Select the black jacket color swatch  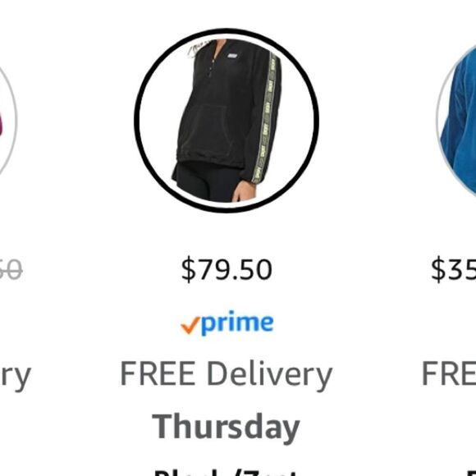coord(227,121)
